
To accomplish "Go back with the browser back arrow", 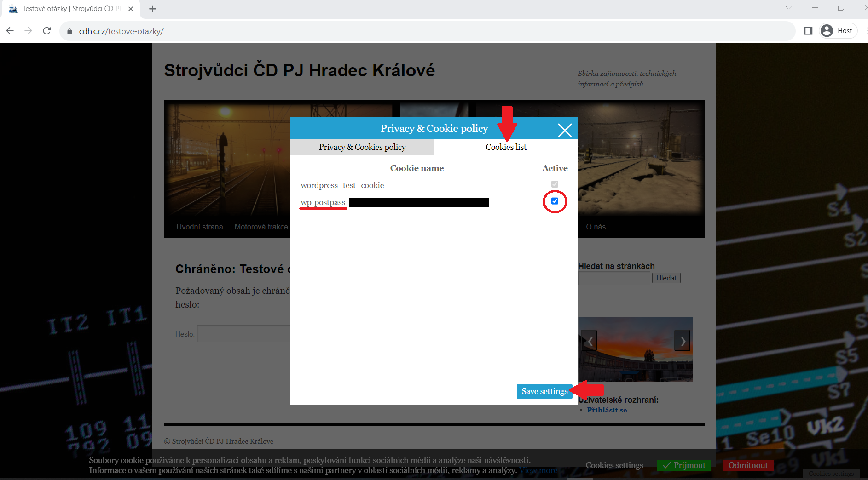I will coord(10,31).
